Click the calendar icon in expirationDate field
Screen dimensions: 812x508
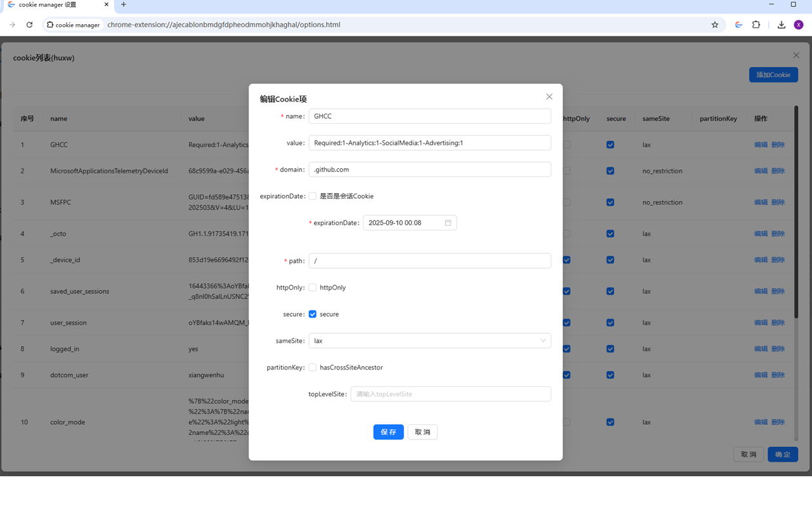448,223
